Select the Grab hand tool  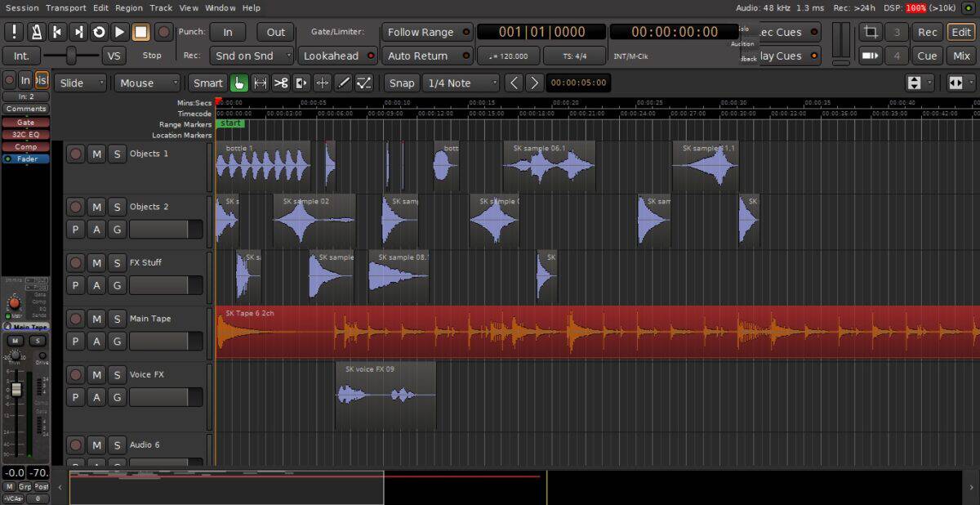pyautogui.click(x=239, y=83)
